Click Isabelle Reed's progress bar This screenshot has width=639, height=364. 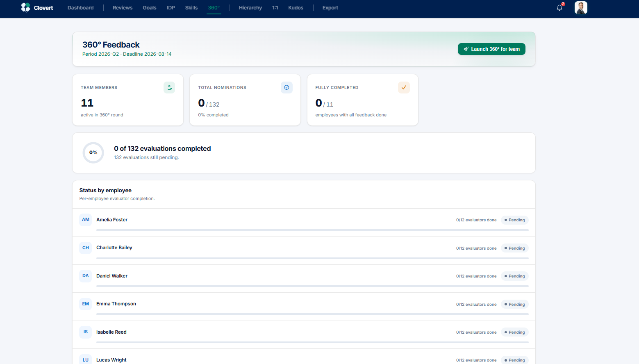pos(312,342)
